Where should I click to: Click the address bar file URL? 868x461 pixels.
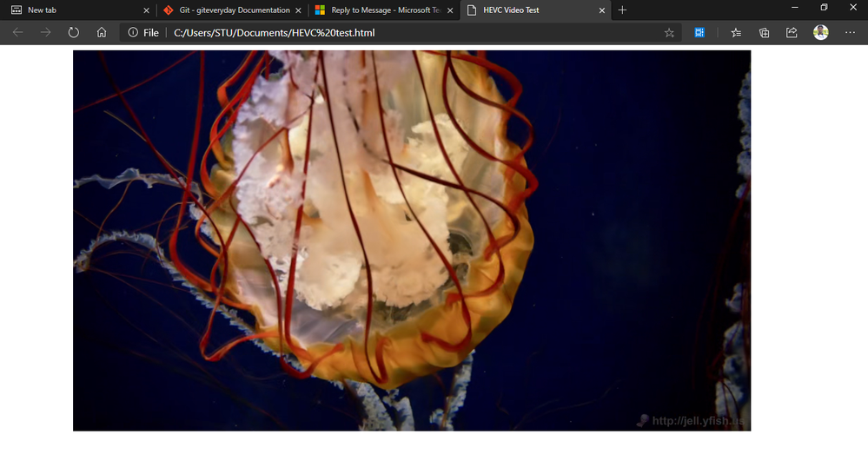click(275, 33)
